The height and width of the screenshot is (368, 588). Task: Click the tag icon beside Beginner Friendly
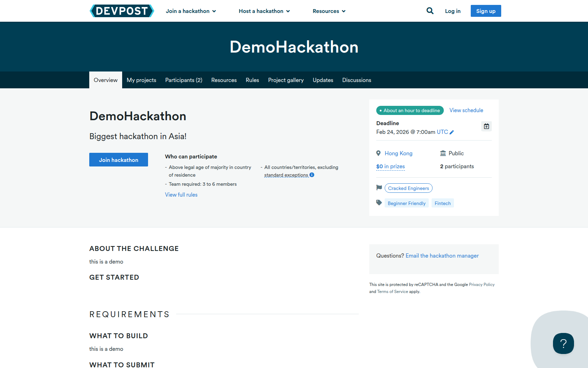pos(379,203)
